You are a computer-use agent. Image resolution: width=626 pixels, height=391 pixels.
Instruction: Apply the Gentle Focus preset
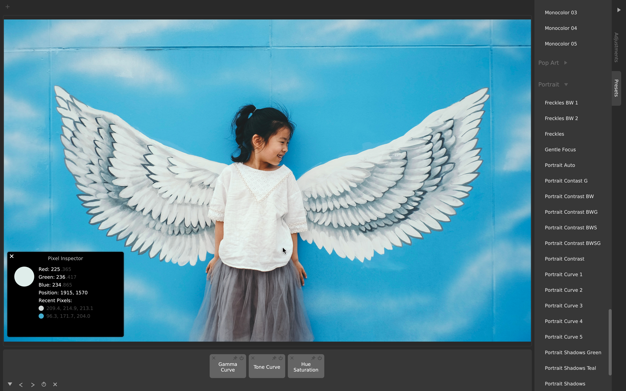coord(560,149)
